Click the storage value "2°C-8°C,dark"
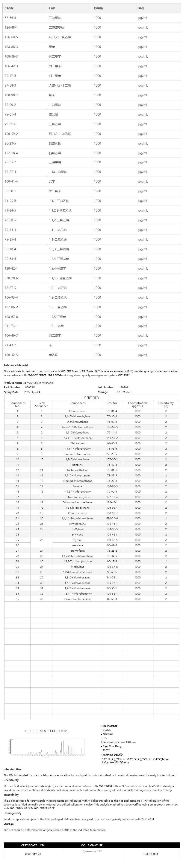This screenshot has width=183, height=868. 124,392
